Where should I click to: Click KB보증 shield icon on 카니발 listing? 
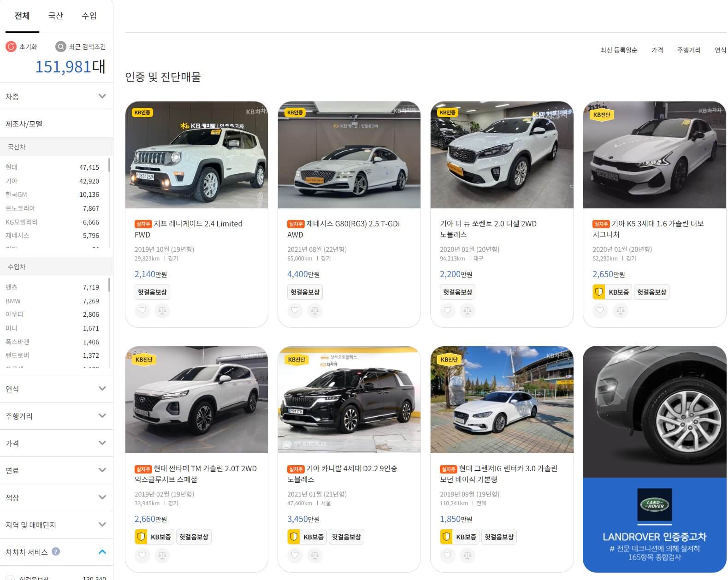coord(294,537)
